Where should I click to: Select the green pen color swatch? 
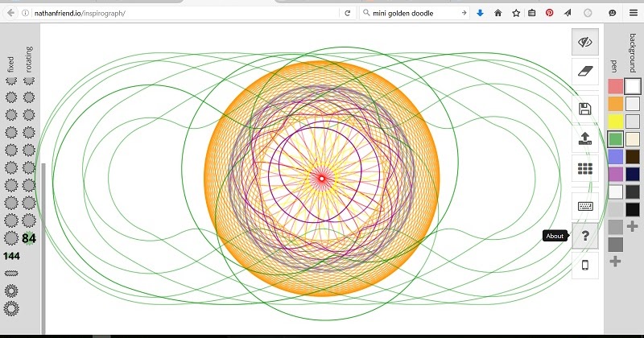[x=615, y=139]
